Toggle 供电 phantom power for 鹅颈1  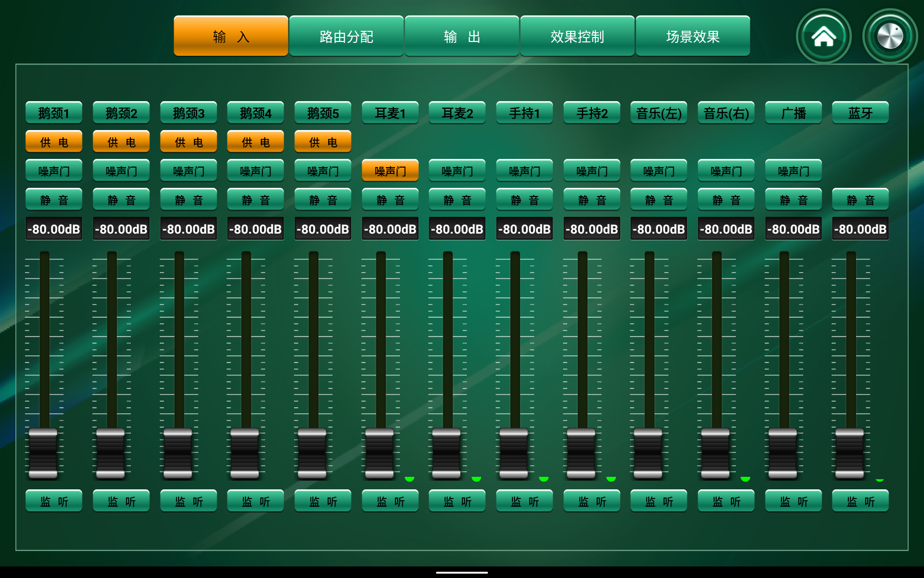(x=54, y=142)
